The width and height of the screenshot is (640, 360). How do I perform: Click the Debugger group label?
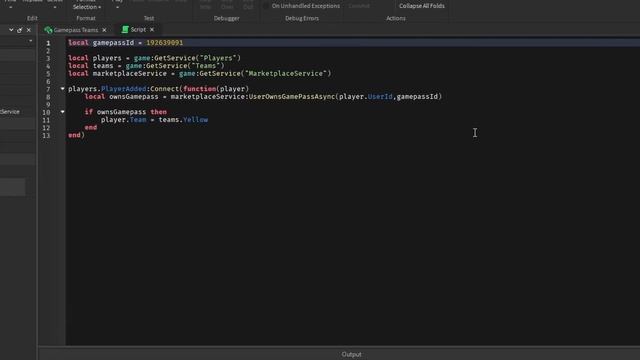pos(227,18)
